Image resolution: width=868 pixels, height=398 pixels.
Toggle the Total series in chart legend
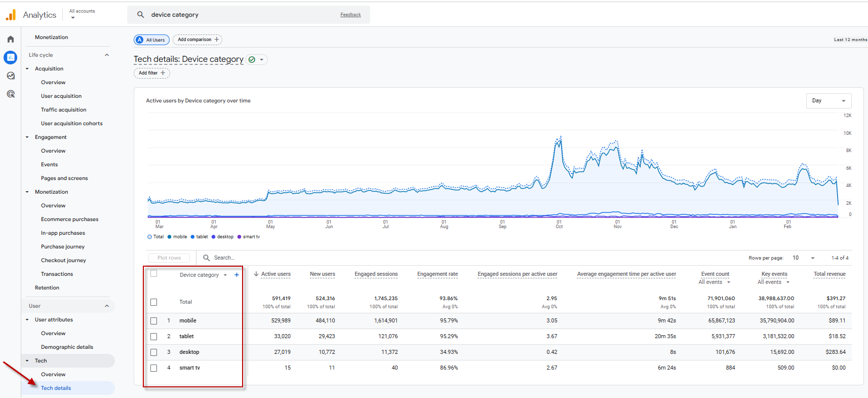click(155, 237)
